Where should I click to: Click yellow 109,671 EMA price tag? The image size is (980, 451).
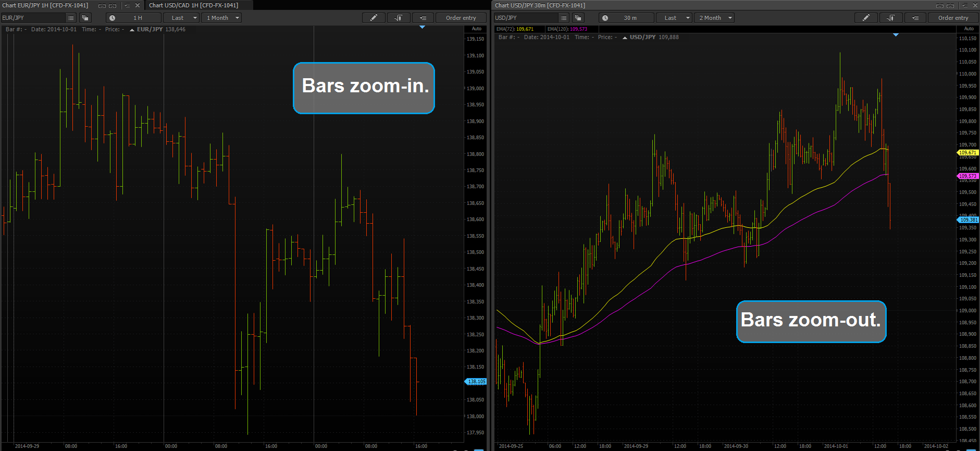[x=968, y=153]
